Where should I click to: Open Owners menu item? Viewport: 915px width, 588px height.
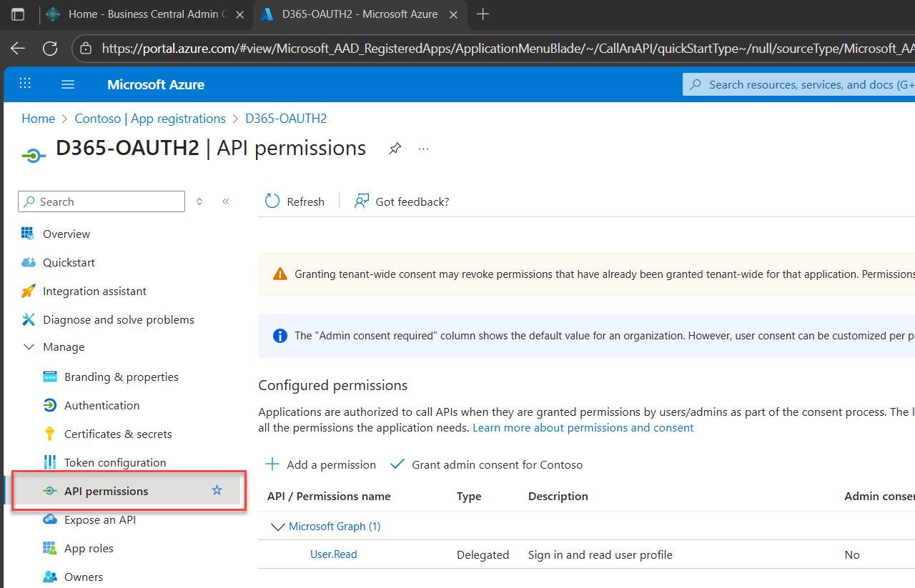[x=84, y=577]
